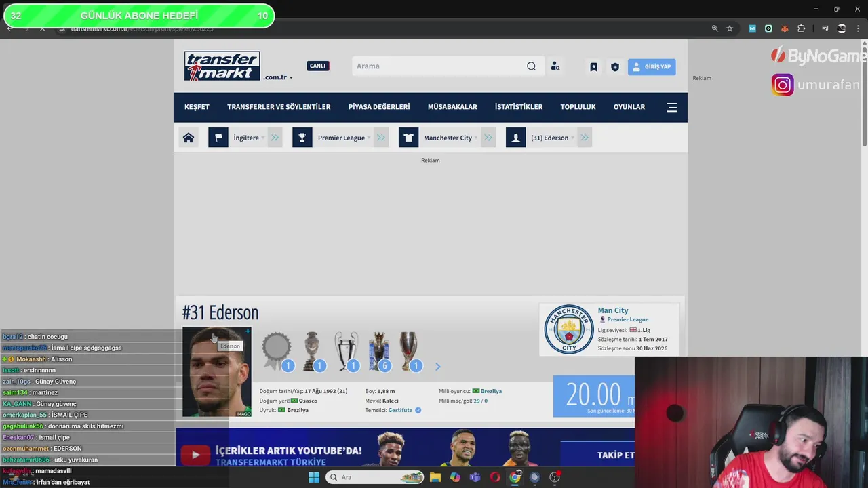Go to home icon in breadcrumb

[x=189, y=138]
